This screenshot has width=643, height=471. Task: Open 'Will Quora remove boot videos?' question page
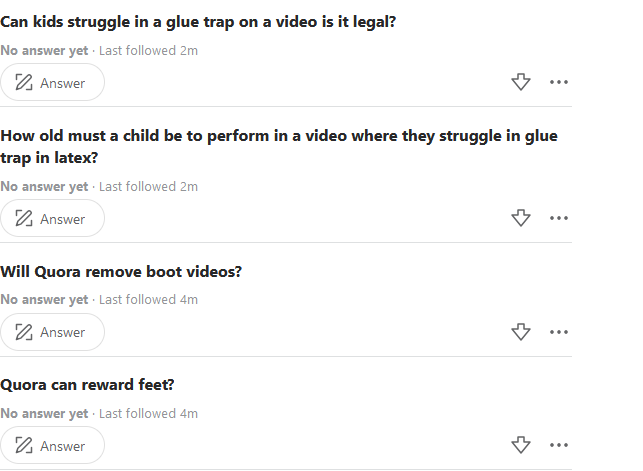[x=121, y=271]
